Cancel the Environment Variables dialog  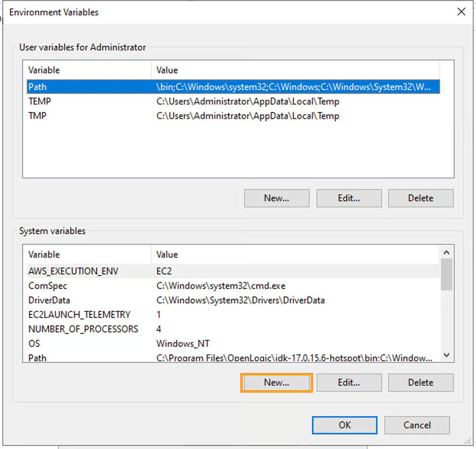point(417,425)
